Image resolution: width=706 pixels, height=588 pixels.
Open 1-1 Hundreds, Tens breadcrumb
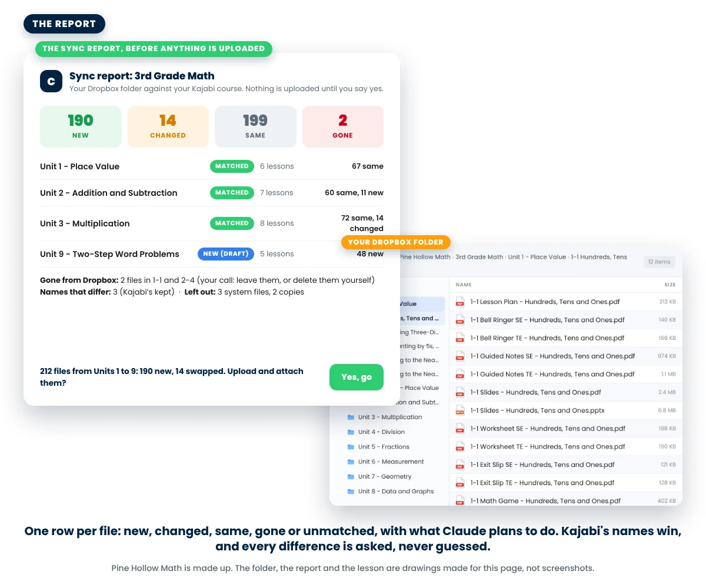(599, 257)
